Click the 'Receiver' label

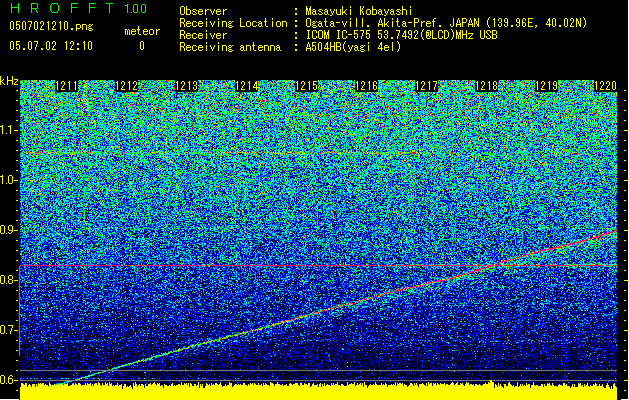(x=203, y=35)
